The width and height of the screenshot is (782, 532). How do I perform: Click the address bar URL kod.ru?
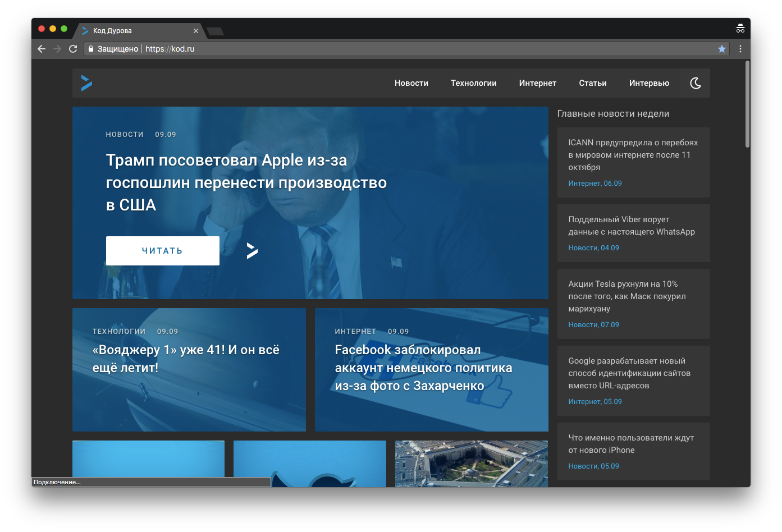(x=170, y=49)
